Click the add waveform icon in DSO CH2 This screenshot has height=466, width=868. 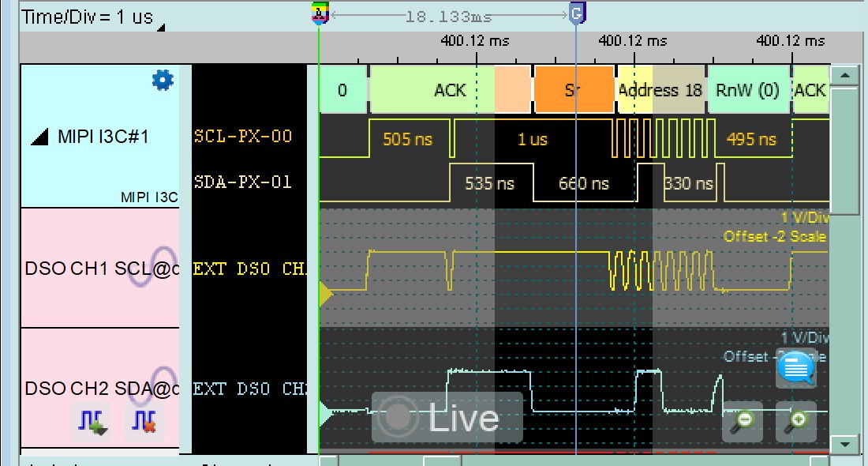point(91,423)
